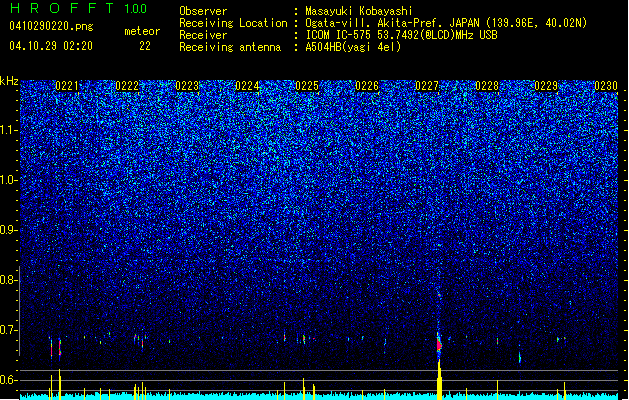Click the kHz axis unit label
The width and height of the screenshot is (629, 400).
click(9, 81)
